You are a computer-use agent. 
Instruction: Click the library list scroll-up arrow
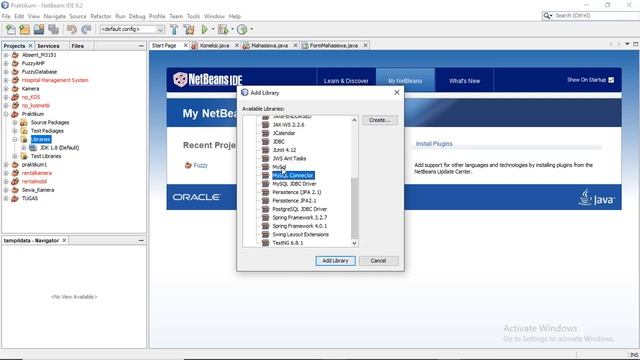pos(354,120)
